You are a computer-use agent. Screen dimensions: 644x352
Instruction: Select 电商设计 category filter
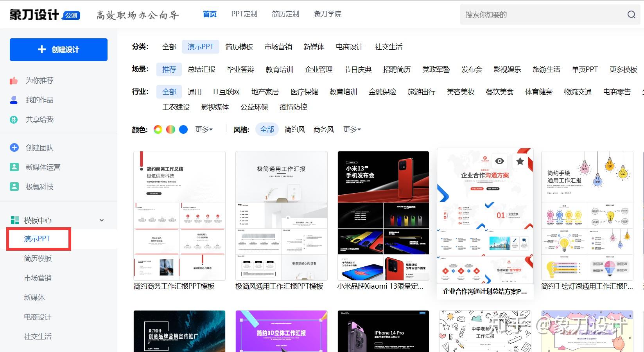[x=350, y=47]
